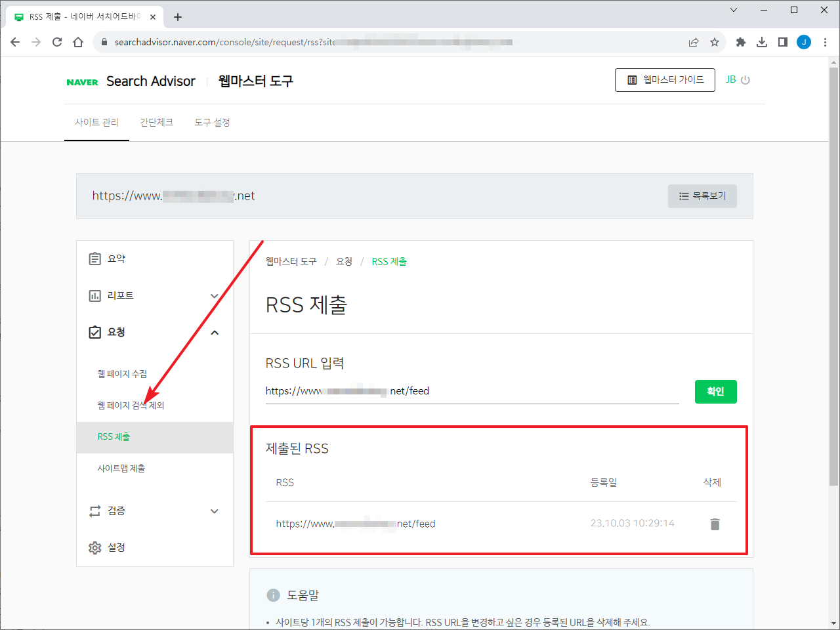Viewport: 840px width, 630px height.
Task: Click the 도움말 info icon
Action: [x=273, y=595]
